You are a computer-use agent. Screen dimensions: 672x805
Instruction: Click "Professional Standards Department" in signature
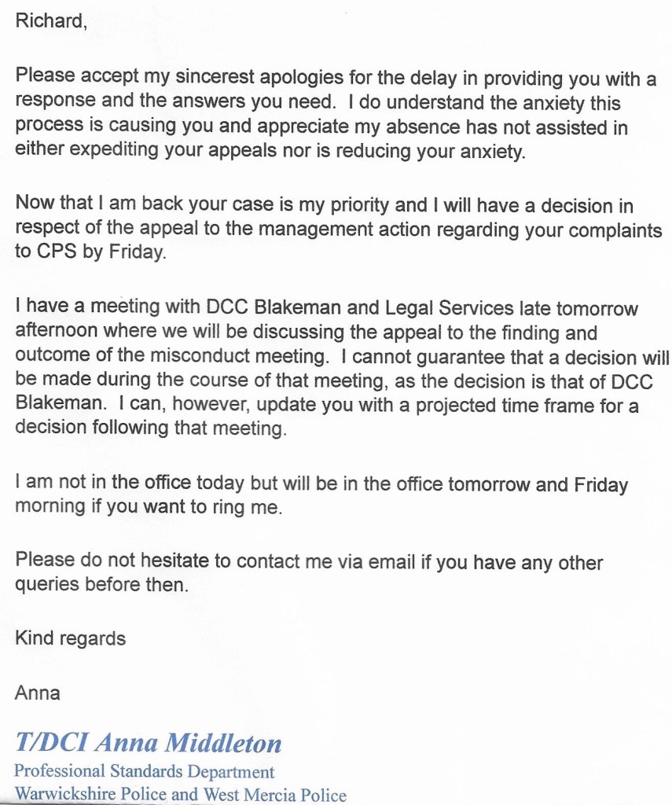pos(145,771)
